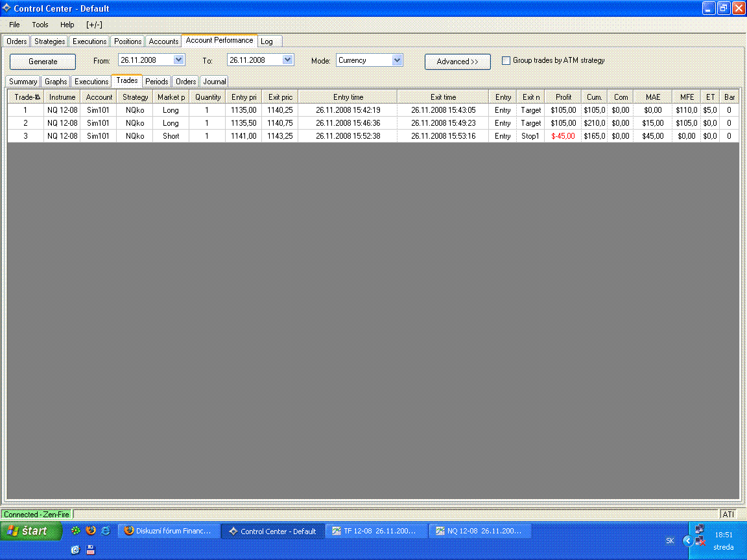Sort by the MFE column header
The height and width of the screenshot is (560, 747).
[x=687, y=97]
